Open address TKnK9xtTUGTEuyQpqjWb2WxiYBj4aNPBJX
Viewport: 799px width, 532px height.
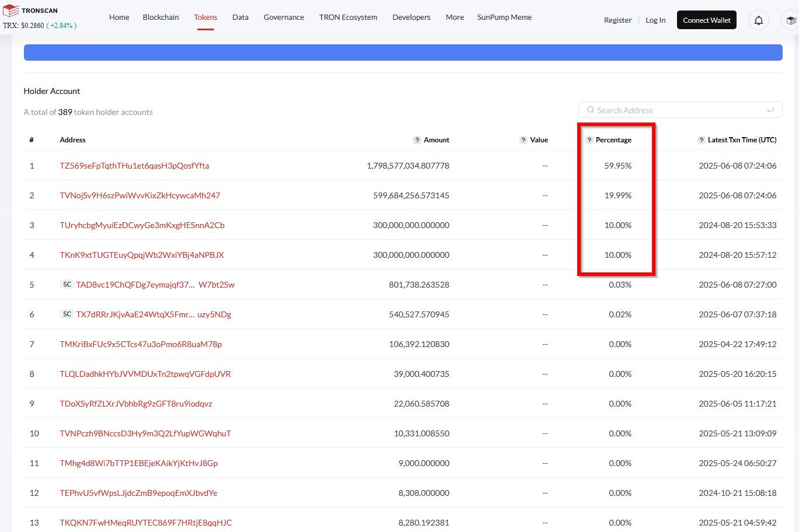(x=142, y=255)
